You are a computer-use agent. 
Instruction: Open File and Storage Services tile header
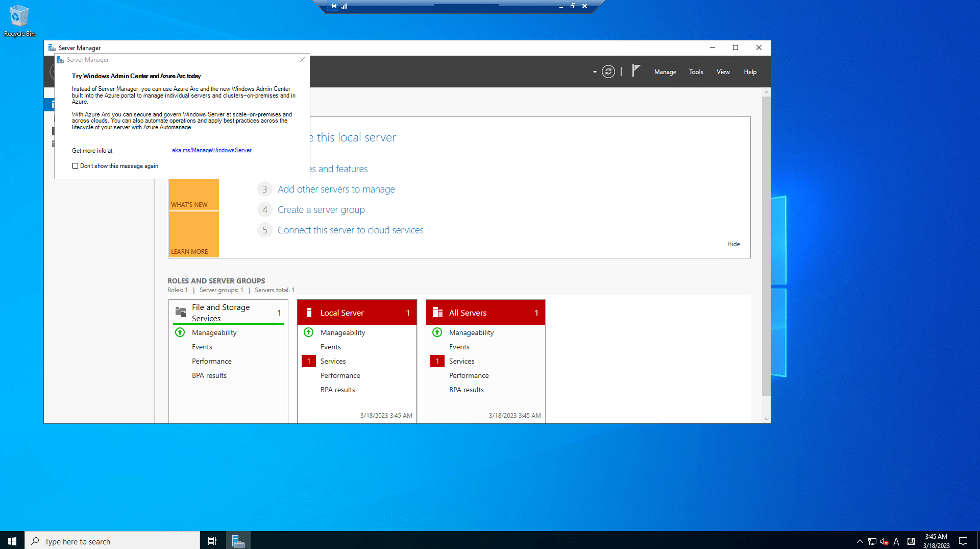coord(228,313)
